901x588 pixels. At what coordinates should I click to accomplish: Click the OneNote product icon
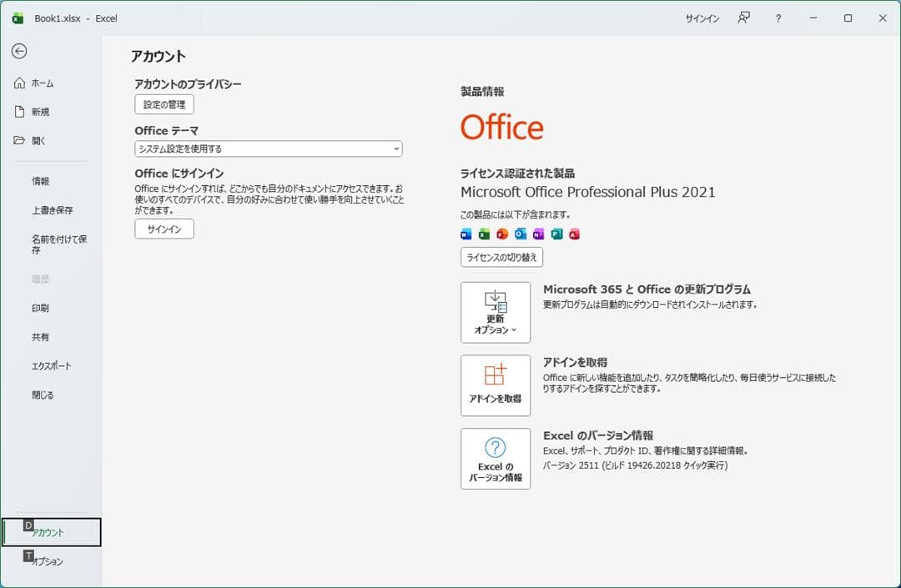[536, 234]
